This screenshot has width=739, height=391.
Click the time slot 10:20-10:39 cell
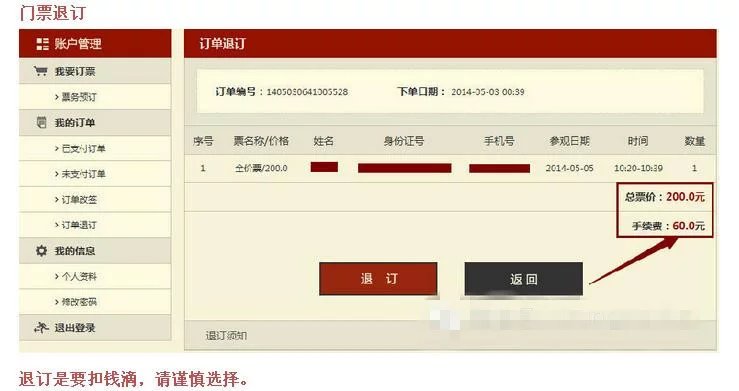[638, 168]
